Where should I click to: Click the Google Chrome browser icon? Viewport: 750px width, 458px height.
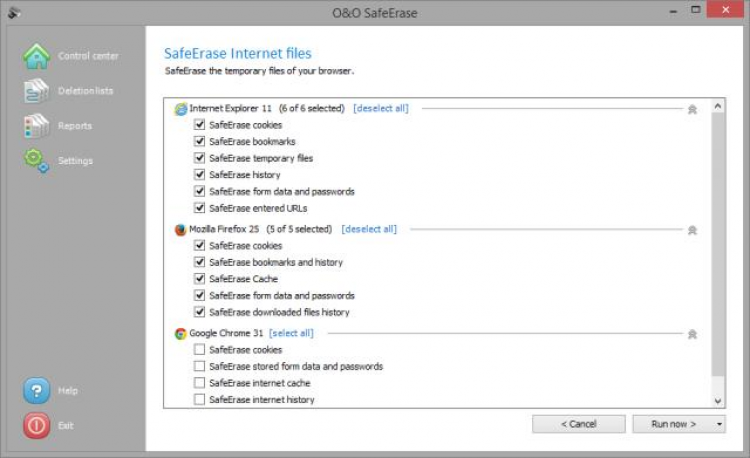click(x=180, y=334)
